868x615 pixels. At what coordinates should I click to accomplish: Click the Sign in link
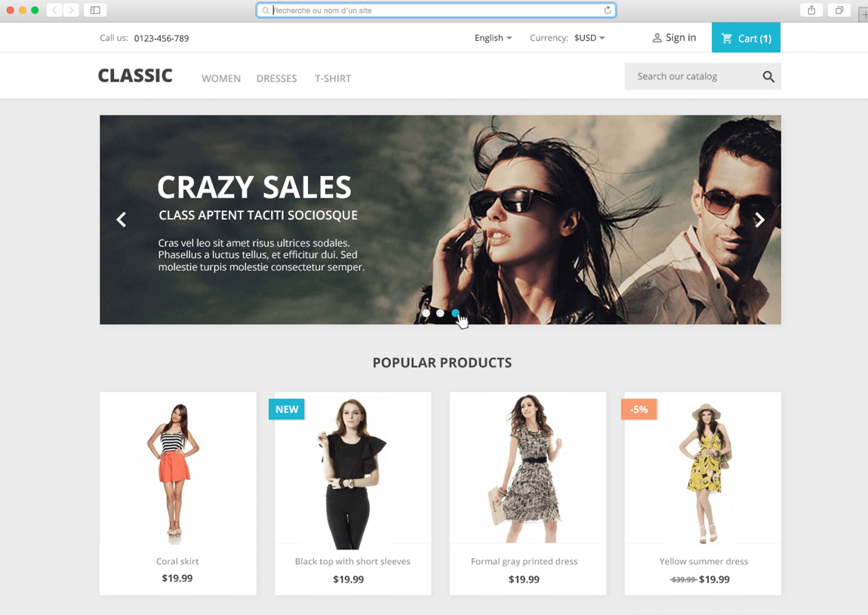click(674, 38)
